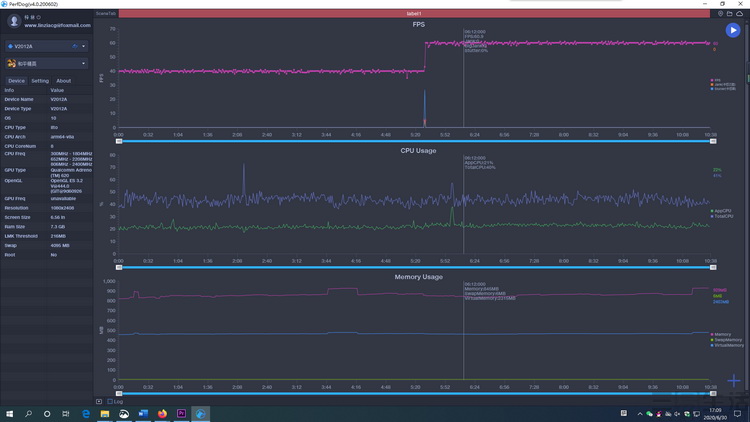
Task: Toggle Memory series in memory legend
Action: tap(721, 334)
